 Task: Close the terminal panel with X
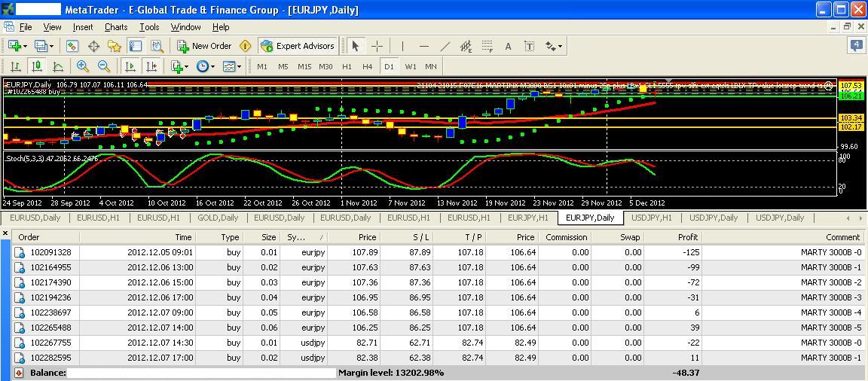(5, 234)
